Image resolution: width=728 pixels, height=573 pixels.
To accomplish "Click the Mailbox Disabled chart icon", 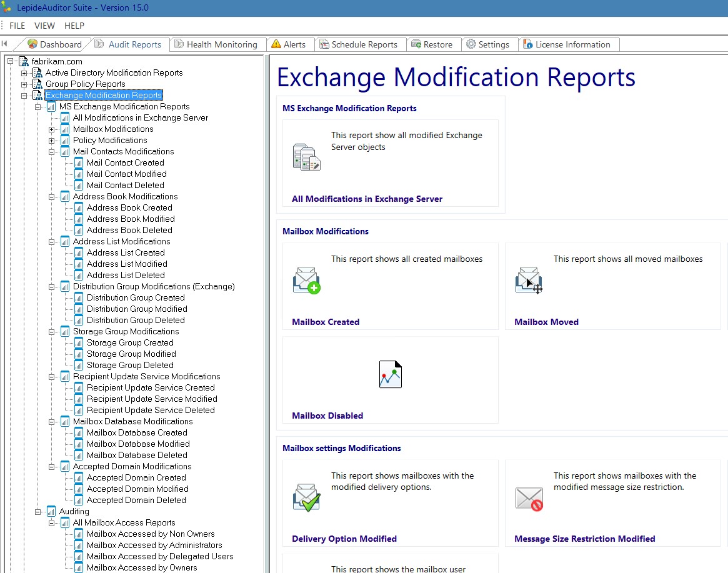I will [x=390, y=375].
